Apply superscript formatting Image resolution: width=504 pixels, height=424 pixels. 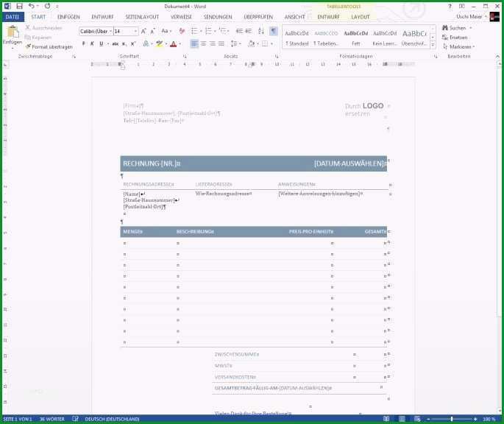pos(133,43)
